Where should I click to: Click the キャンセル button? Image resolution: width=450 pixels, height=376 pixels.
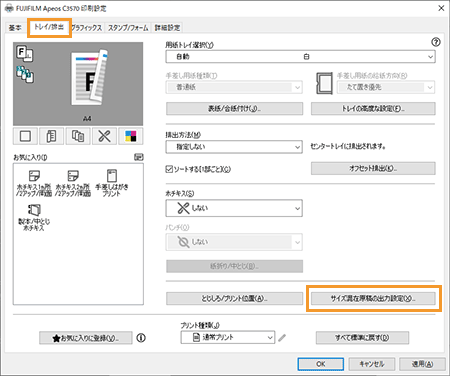pos(372,364)
